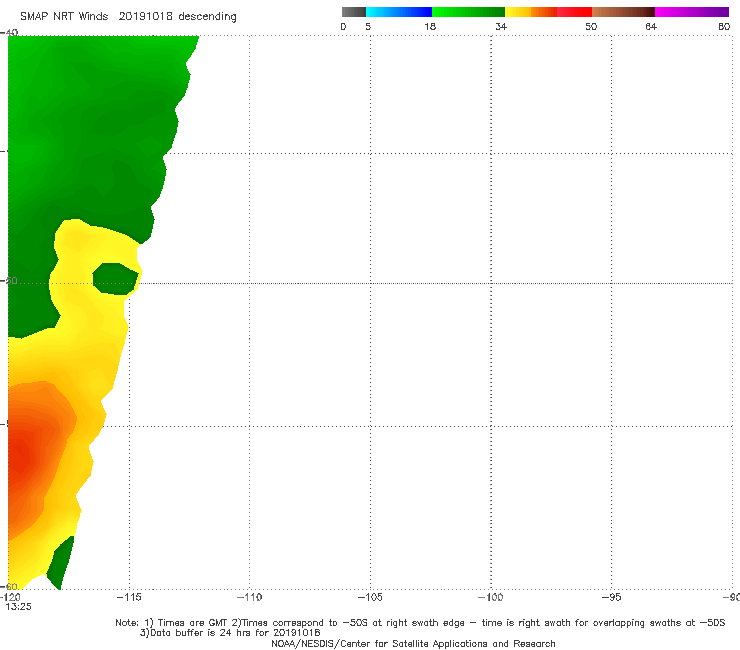The width and height of the screenshot is (740, 650).
Task: Click the longitude label '-105'
Action: point(370,597)
